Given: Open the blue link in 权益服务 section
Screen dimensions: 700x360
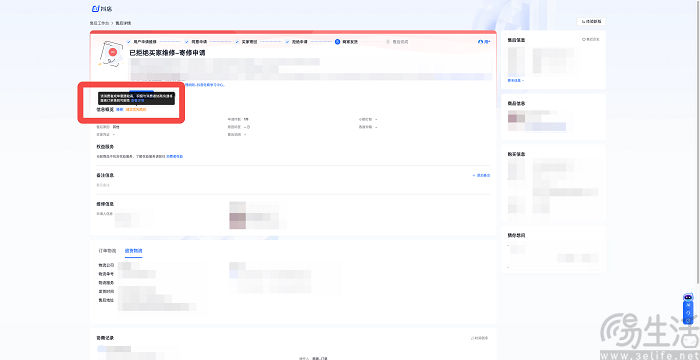Looking at the screenshot, I should [x=175, y=157].
